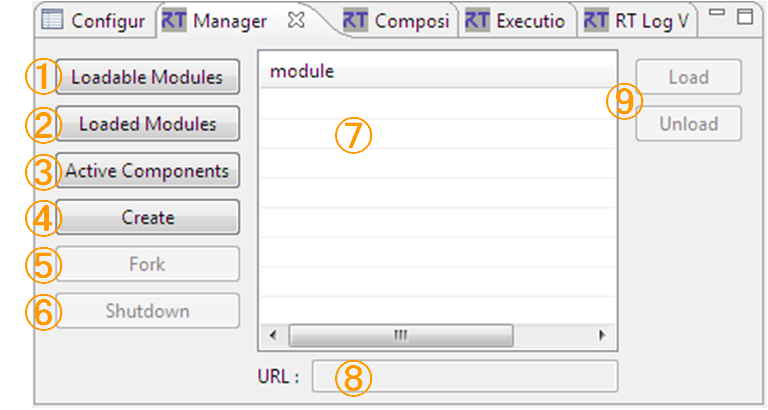The image size is (768, 410).
Task: Click the RT icon on Composi tab
Action: point(355,21)
